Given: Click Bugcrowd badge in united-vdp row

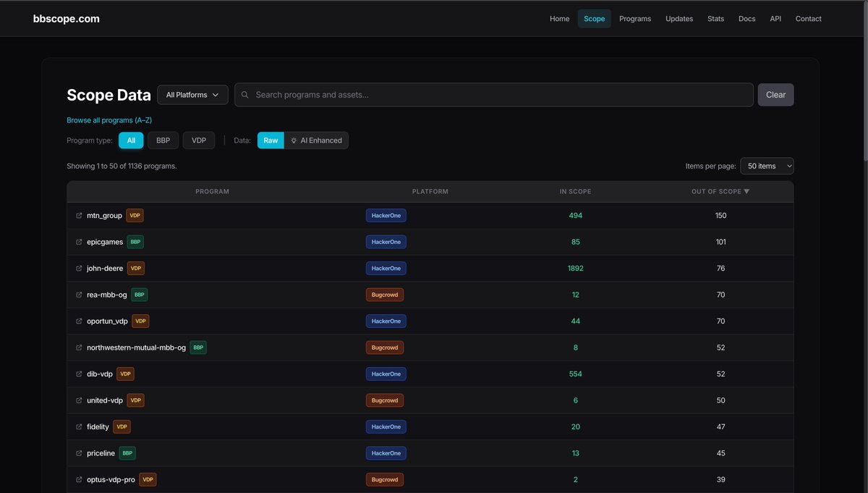Looking at the screenshot, I should coord(385,400).
